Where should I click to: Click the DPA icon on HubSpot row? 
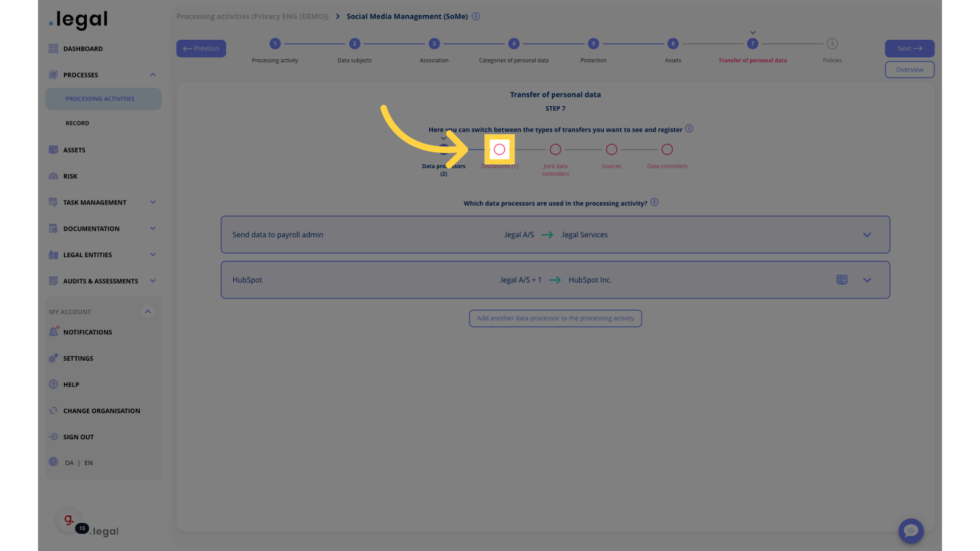[842, 280]
